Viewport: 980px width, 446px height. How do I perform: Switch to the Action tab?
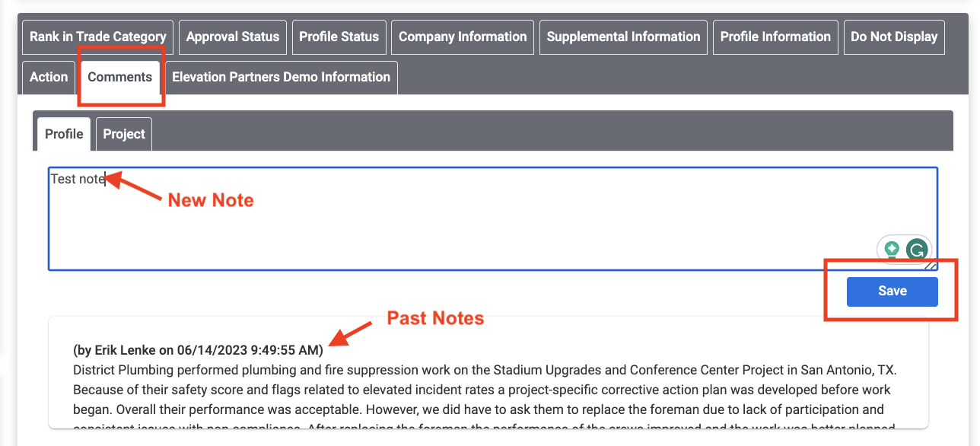[x=49, y=77]
